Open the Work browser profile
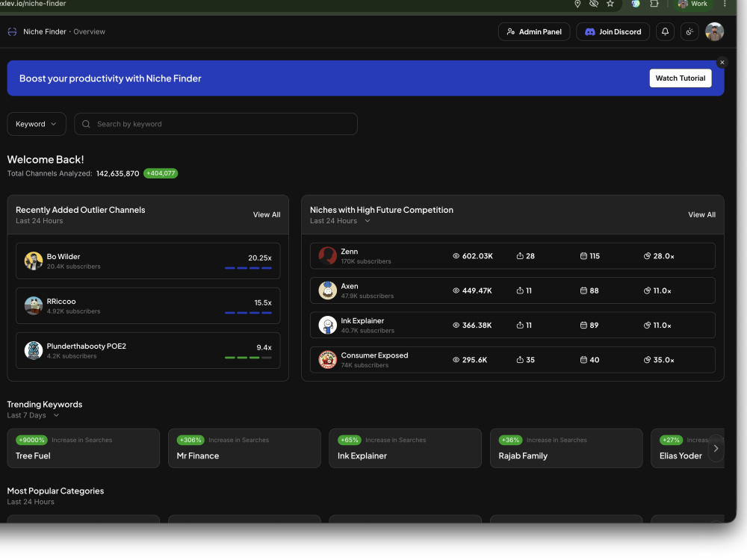This screenshot has height=560, width=747. pos(692,4)
